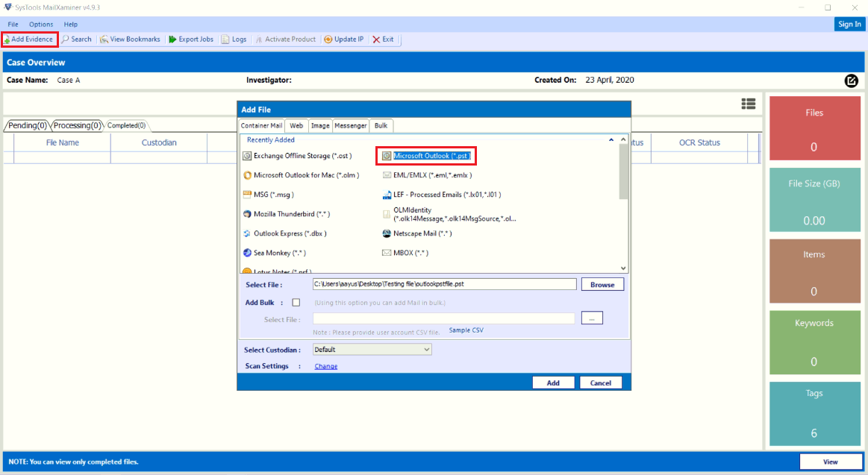Viewport: 868px width, 475px height.
Task: Click Activate Product in the toolbar
Action: [285, 40]
